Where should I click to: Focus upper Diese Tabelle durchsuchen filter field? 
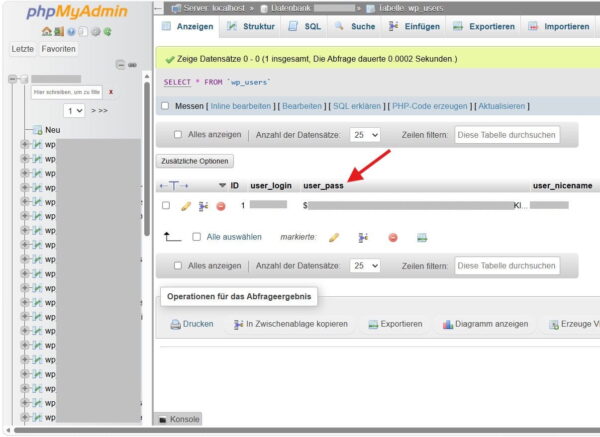point(507,135)
